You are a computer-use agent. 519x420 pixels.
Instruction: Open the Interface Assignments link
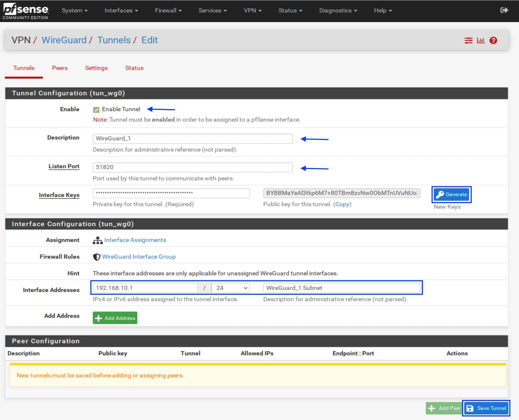[x=135, y=240]
